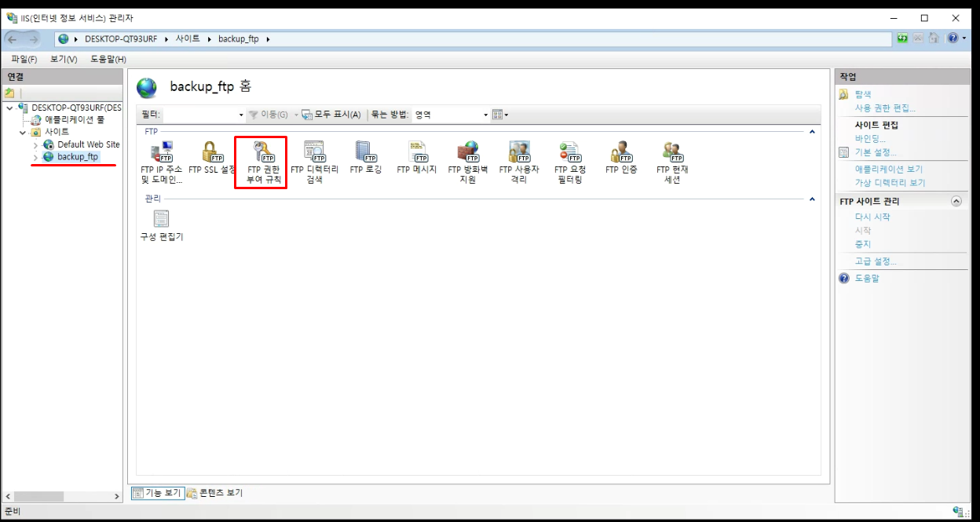Click the refresh icon beside address bar

(902, 38)
